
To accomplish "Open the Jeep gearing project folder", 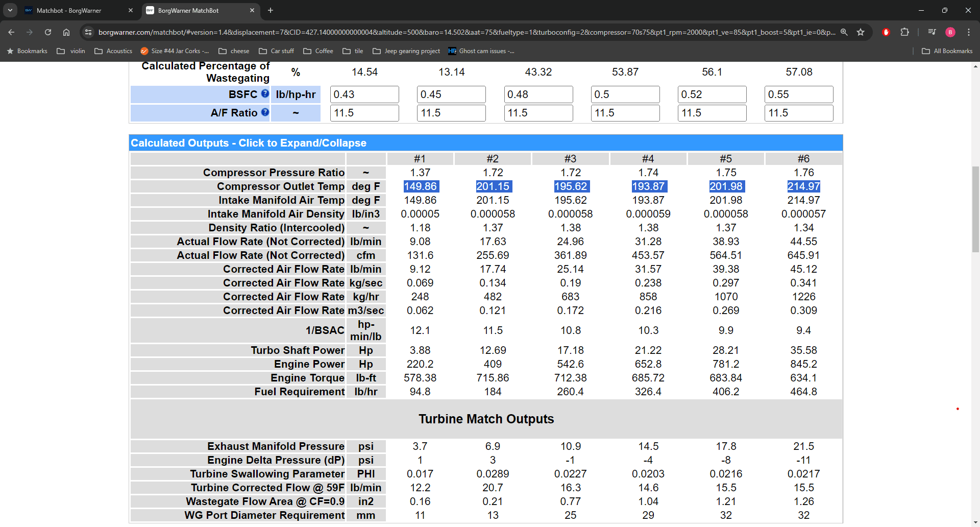I will click(406, 51).
